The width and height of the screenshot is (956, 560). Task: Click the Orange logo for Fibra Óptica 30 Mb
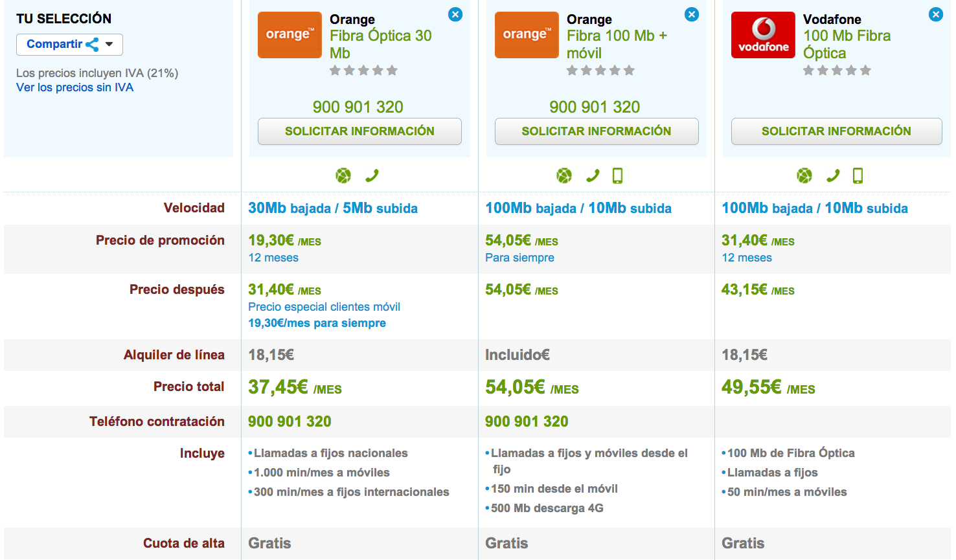click(290, 35)
